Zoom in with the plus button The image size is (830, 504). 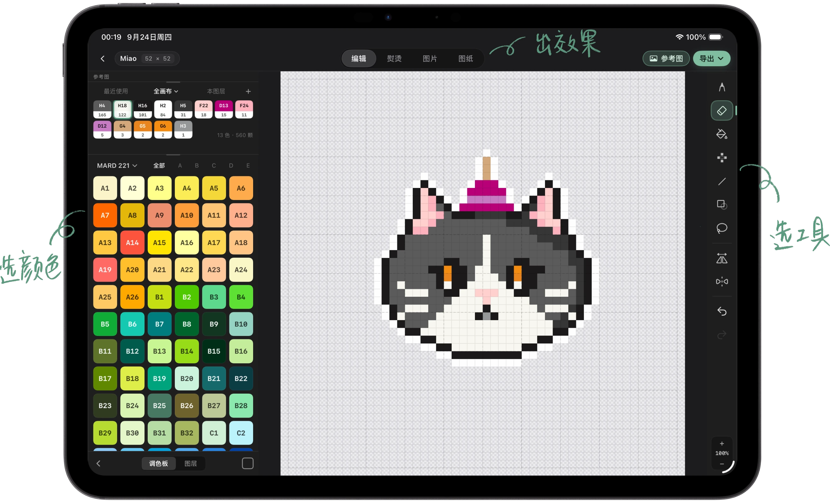(x=721, y=444)
